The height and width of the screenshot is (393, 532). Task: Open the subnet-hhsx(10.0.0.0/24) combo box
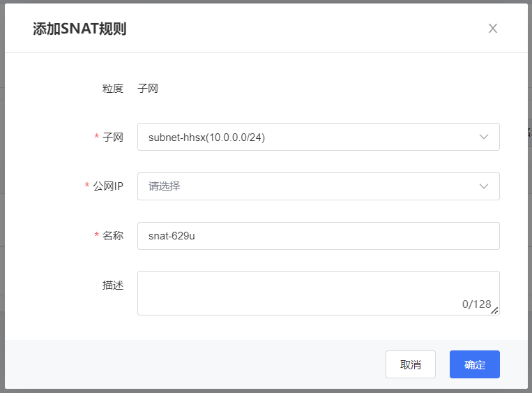pos(307,137)
